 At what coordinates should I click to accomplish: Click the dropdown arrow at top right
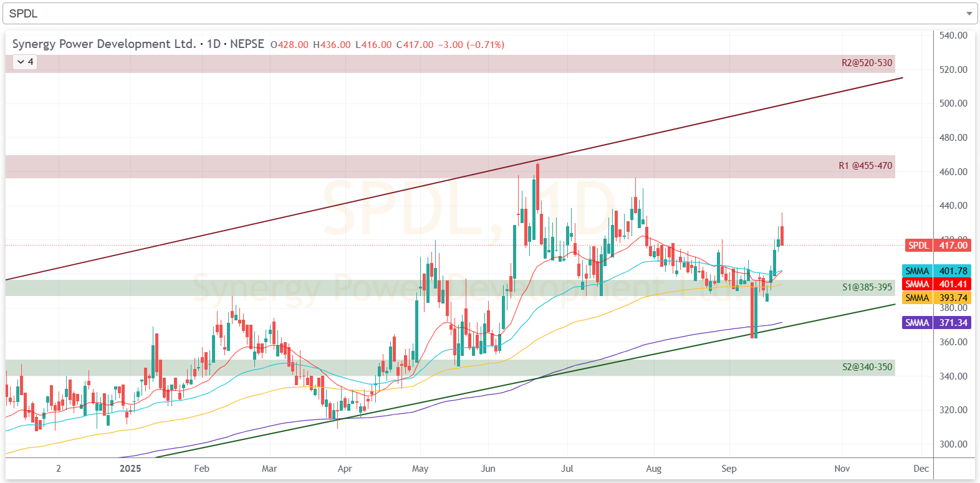coord(969,13)
